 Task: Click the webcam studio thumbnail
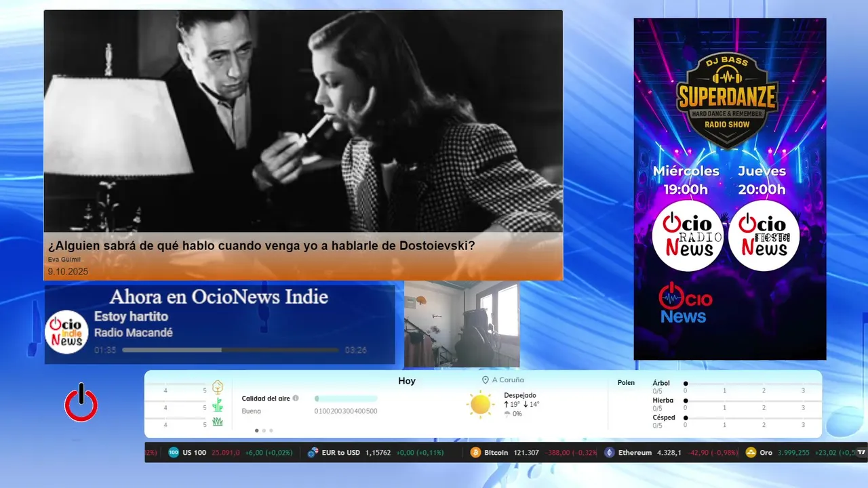click(x=462, y=324)
